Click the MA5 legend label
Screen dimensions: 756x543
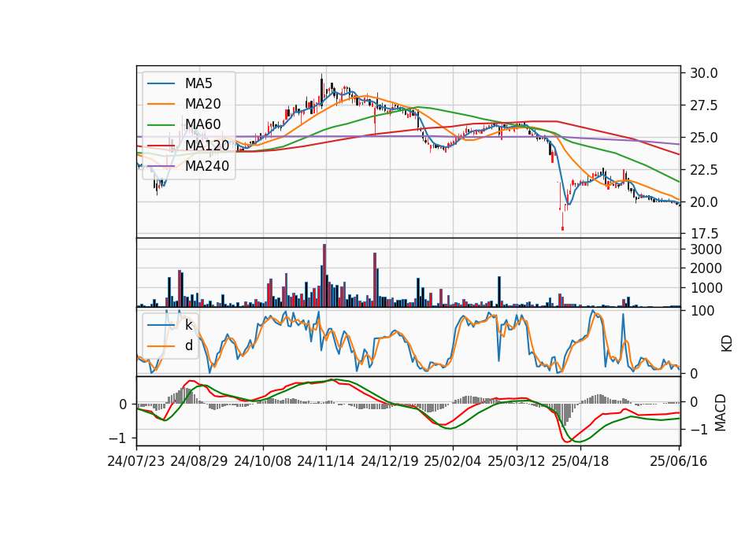[x=198, y=83]
